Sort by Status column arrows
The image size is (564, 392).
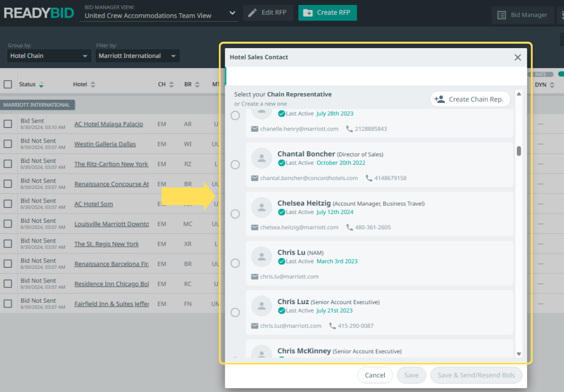point(41,84)
